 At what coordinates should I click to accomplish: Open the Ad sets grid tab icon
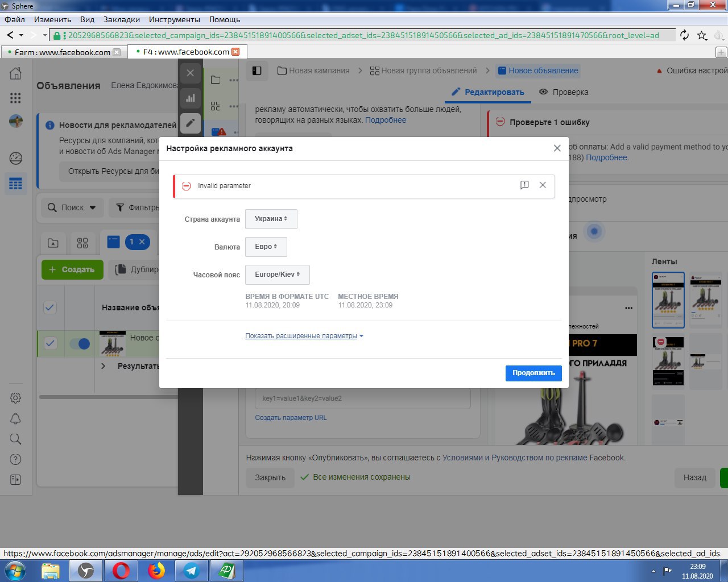82,243
